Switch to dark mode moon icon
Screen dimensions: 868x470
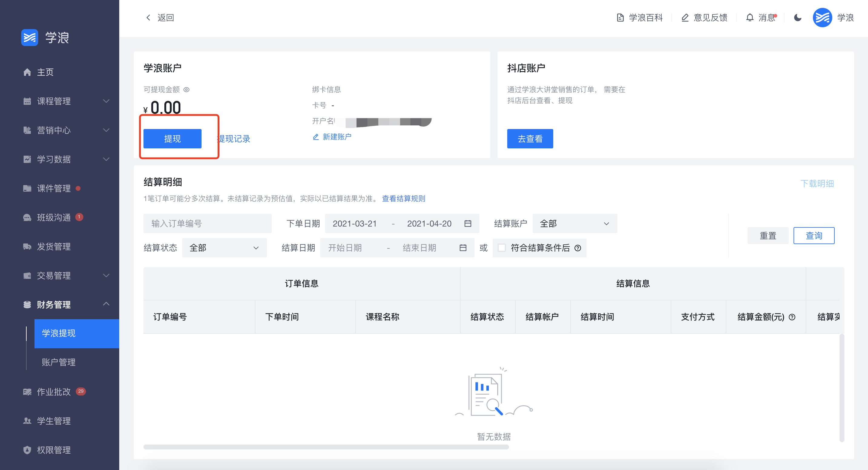(x=797, y=18)
